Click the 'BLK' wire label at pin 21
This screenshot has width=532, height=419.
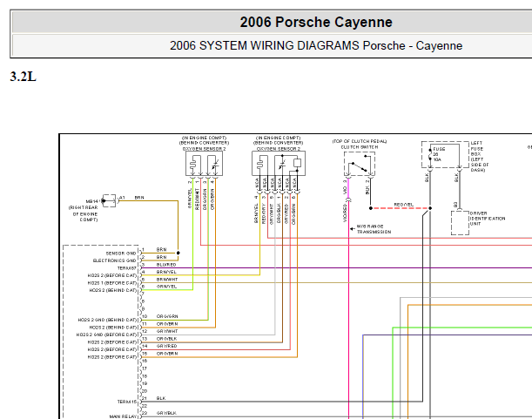tap(161, 398)
